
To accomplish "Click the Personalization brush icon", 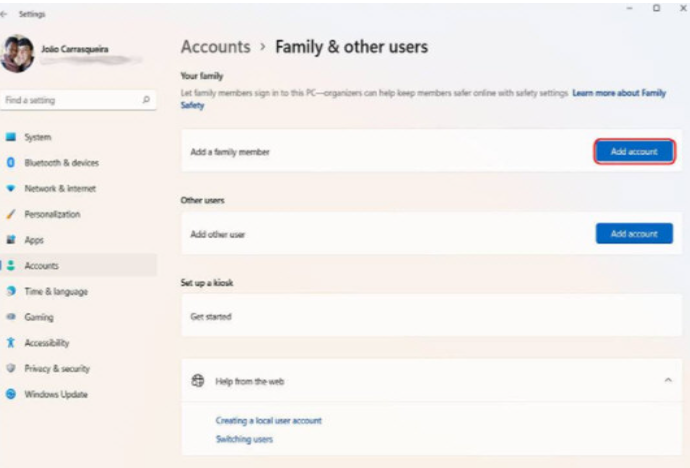I will [11, 214].
